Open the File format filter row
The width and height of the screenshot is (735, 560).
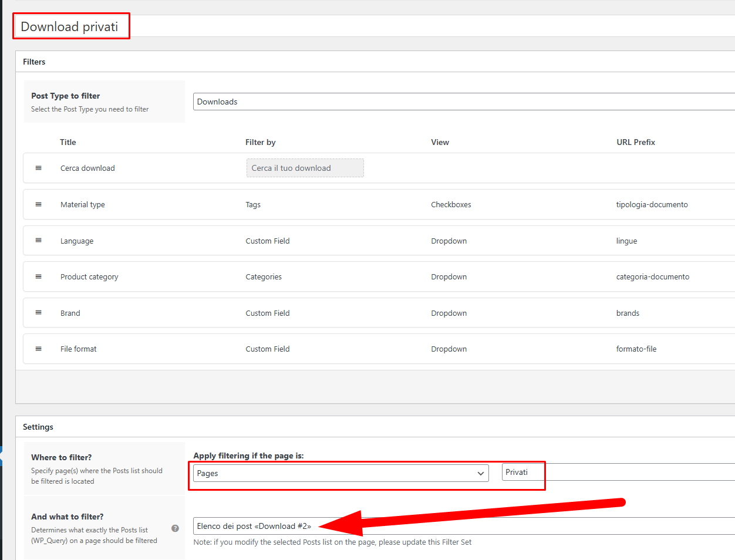379,349
